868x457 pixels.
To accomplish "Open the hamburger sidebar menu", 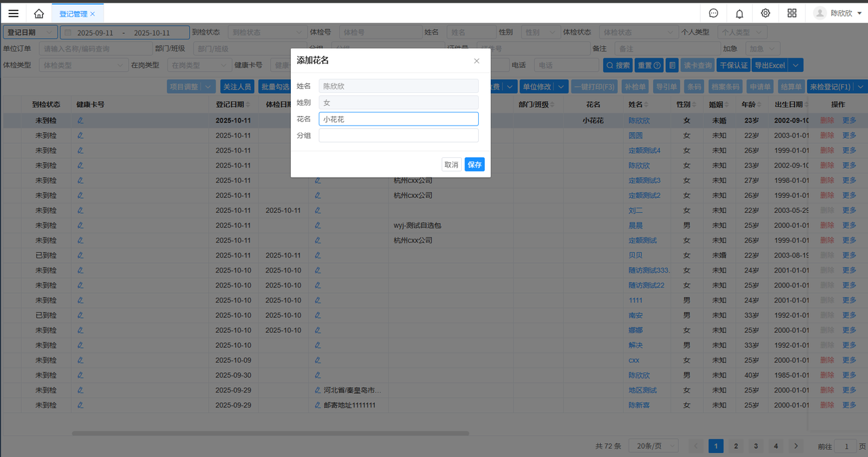I will click(x=14, y=14).
